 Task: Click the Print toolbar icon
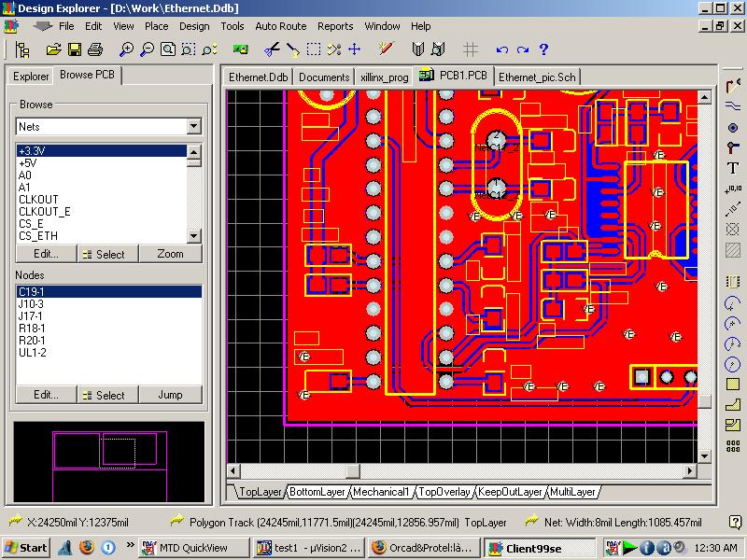94,49
